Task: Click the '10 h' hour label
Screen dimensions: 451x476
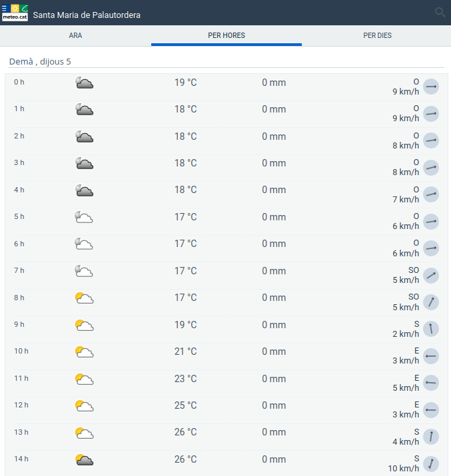Action: (x=21, y=352)
